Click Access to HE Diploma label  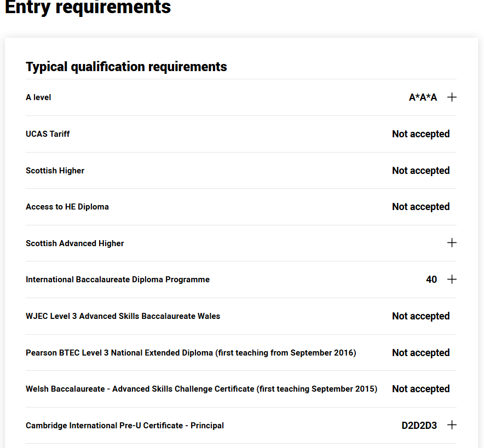[x=67, y=207]
